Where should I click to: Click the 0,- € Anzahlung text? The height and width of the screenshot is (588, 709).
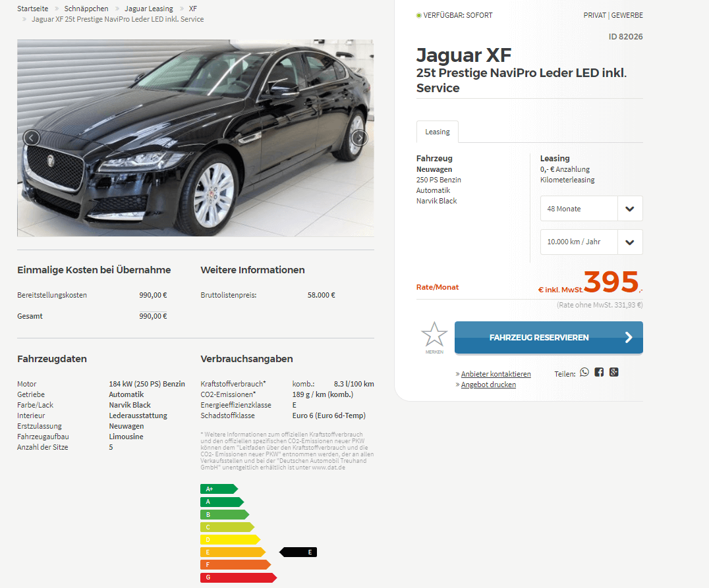click(x=565, y=169)
